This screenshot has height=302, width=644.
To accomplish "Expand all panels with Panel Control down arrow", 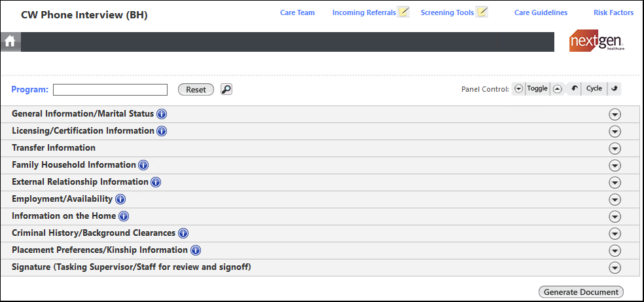I will point(518,89).
